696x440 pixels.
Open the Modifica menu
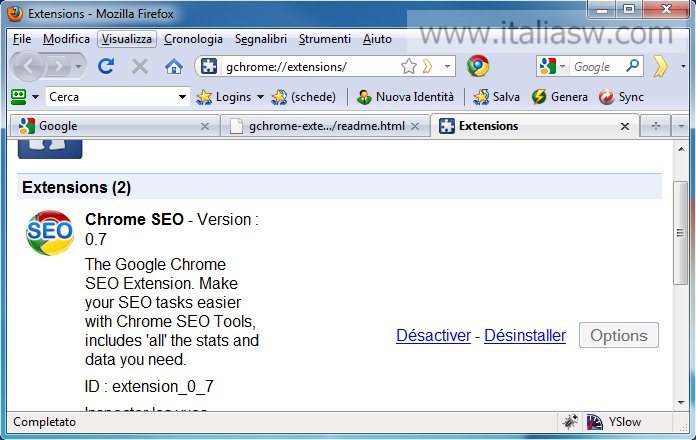(x=66, y=39)
